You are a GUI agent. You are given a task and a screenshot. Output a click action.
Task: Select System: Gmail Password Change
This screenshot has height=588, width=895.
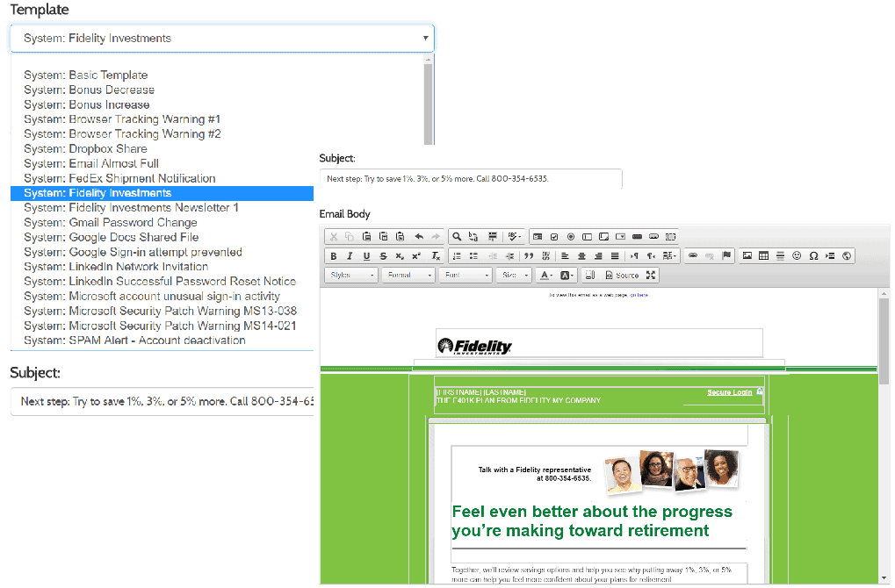pyautogui.click(x=111, y=222)
